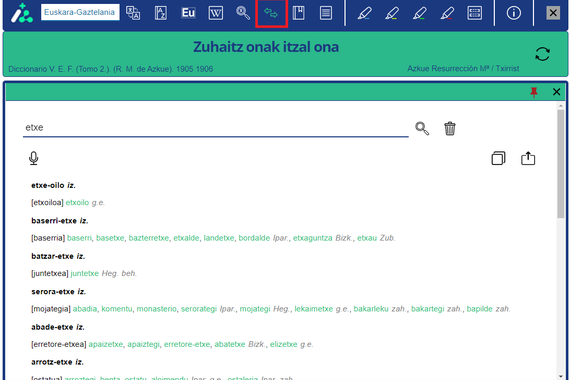This screenshot has width=570, height=380.
Task: Select the green highlighter pen
Action: click(420, 13)
